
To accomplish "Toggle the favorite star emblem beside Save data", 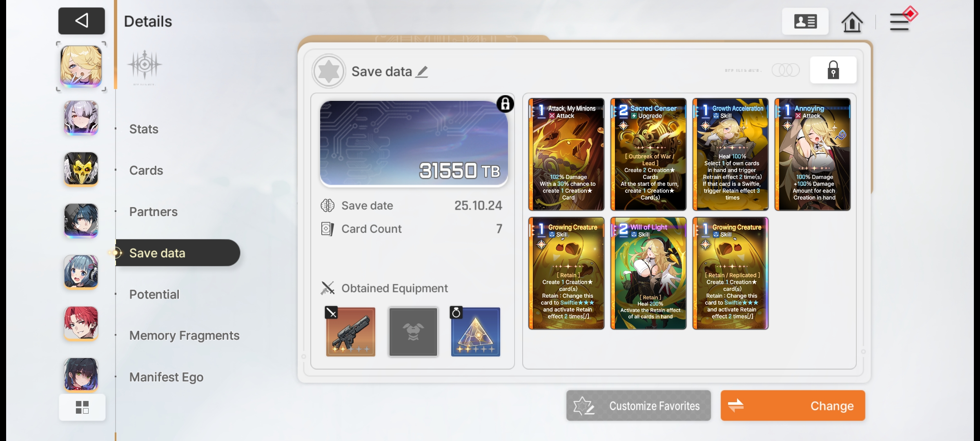I will pyautogui.click(x=329, y=71).
